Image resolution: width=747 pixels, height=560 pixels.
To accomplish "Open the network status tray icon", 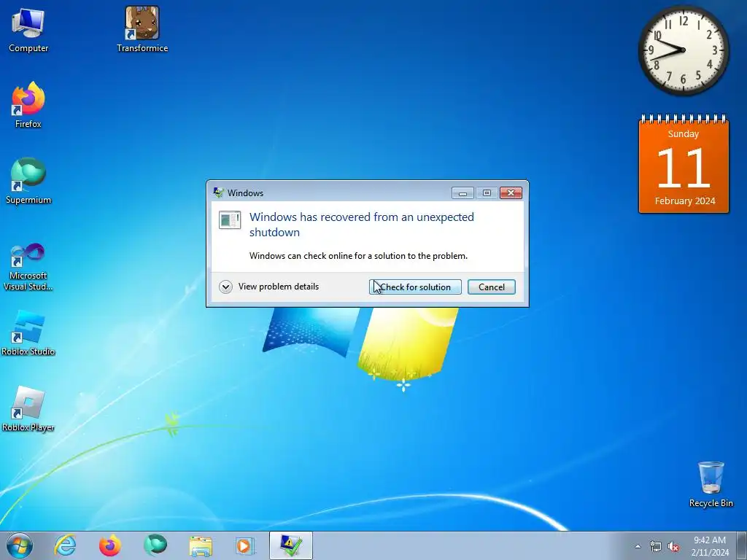I will tap(656, 547).
